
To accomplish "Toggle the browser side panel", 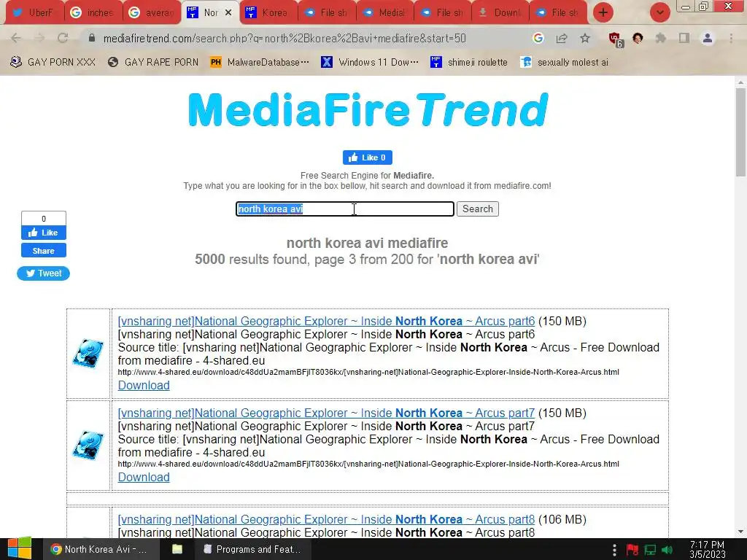I will pyautogui.click(x=684, y=38).
